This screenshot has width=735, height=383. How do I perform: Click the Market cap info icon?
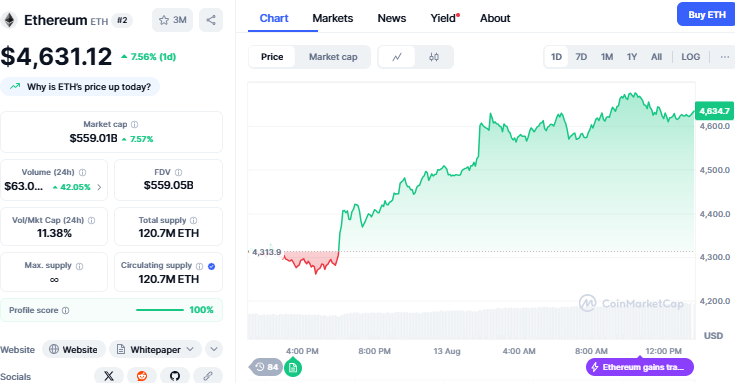click(x=135, y=124)
